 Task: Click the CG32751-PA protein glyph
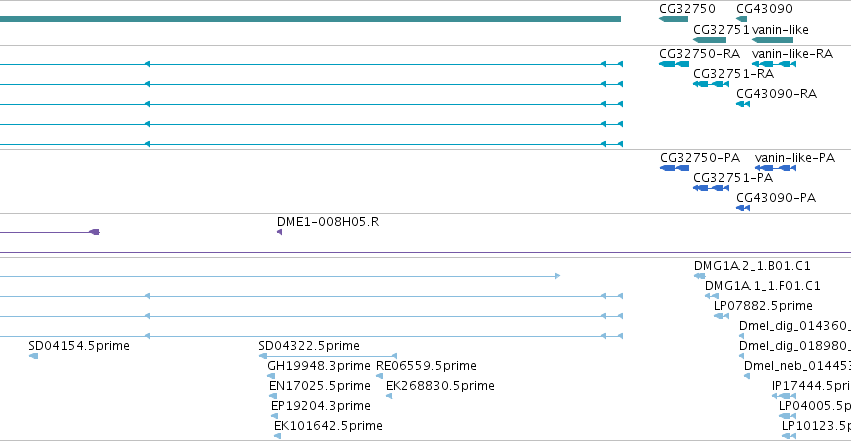pos(711,188)
